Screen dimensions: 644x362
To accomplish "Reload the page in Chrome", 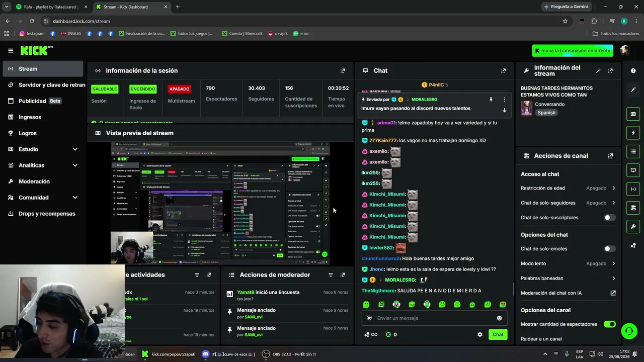I will [x=32, y=21].
